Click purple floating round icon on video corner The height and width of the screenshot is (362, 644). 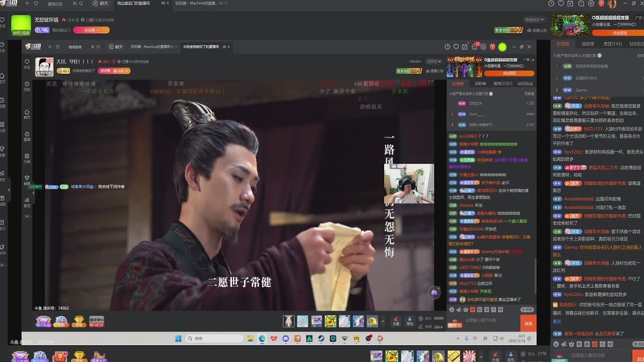[x=434, y=293]
